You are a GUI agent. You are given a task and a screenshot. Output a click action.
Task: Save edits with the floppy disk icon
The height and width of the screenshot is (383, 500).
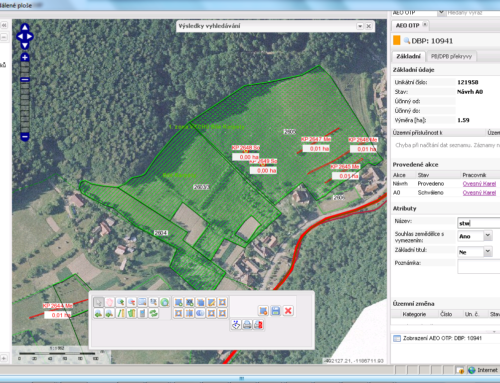pyautogui.click(x=275, y=311)
